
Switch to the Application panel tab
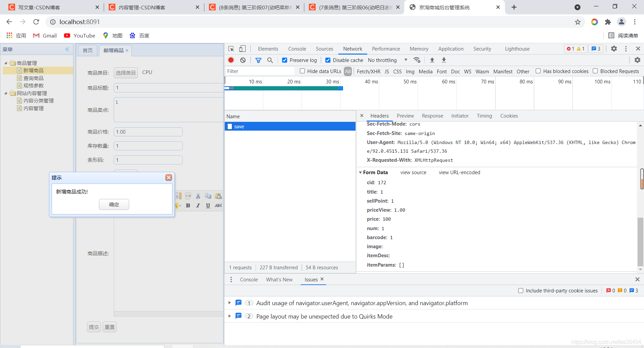pos(451,49)
